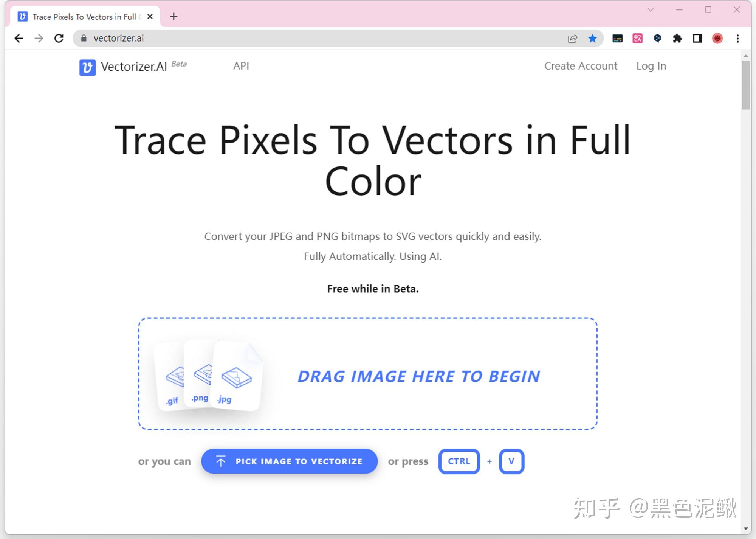The image size is (756, 539).
Task: Click the share page icon in address bar
Action: [x=572, y=38]
